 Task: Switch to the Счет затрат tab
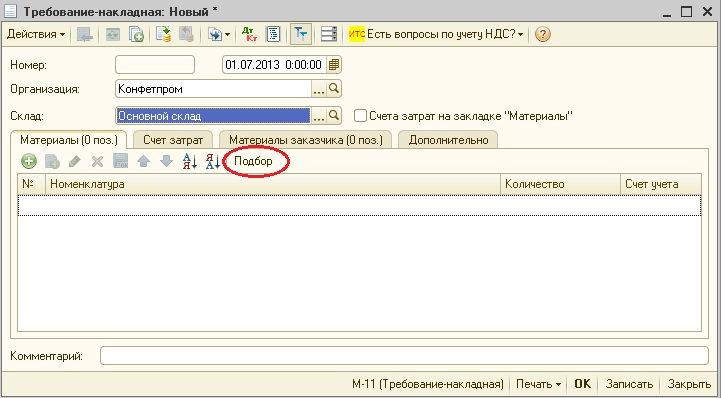pyautogui.click(x=173, y=140)
